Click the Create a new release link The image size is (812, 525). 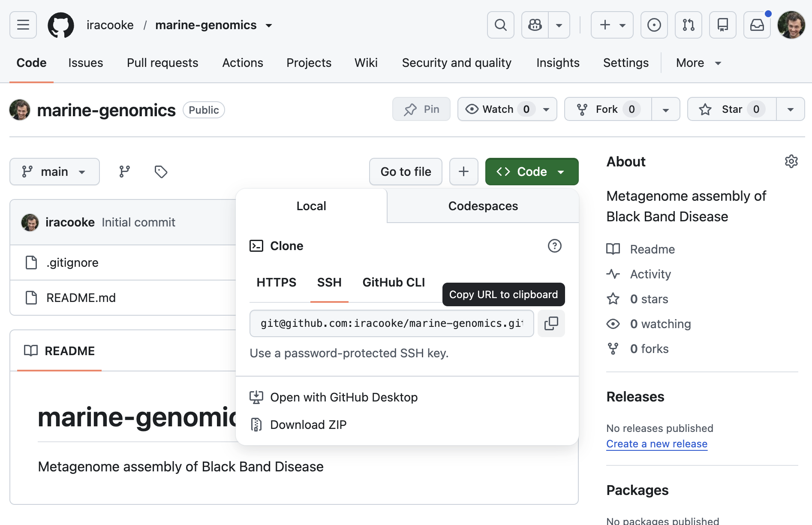pyautogui.click(x=656, y=444)
